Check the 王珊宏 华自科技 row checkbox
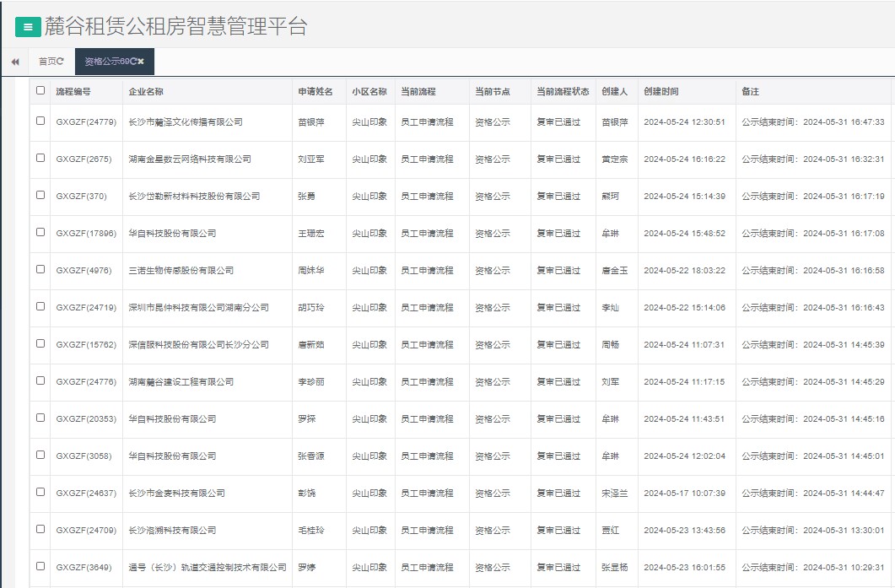Screen dimensions: 895x588 39,233
